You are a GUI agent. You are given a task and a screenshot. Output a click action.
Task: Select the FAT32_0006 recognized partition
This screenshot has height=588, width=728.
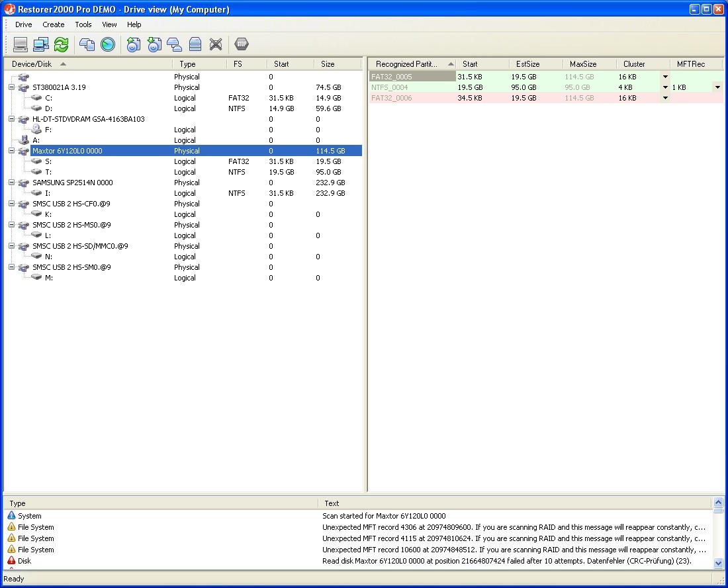point(412,98)
